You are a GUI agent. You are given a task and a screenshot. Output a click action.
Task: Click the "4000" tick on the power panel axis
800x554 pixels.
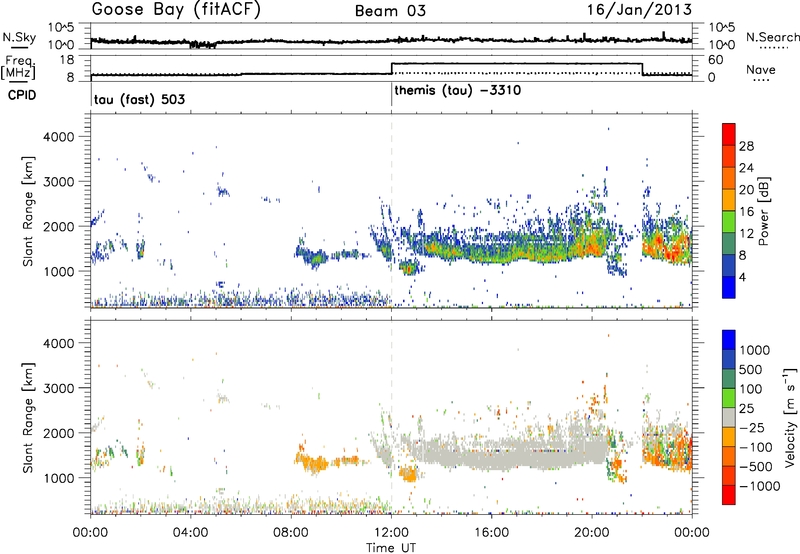pyautogui.click(x=59, y=137)
